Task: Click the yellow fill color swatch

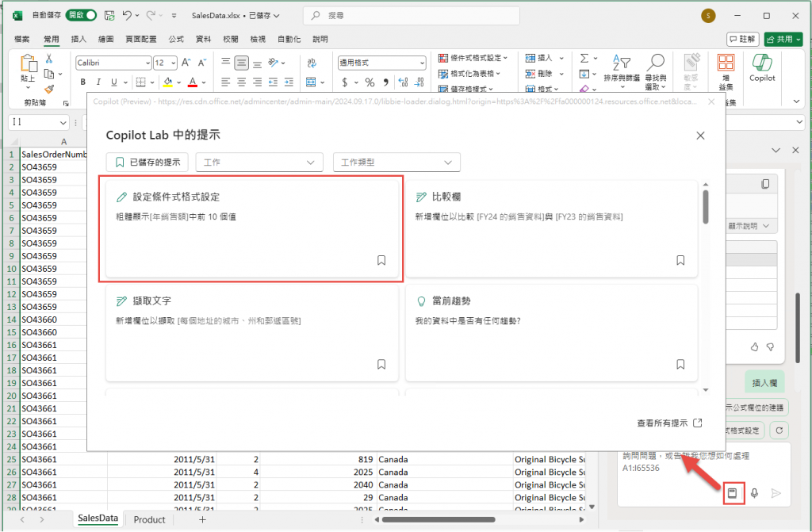Action: [168, 82]
